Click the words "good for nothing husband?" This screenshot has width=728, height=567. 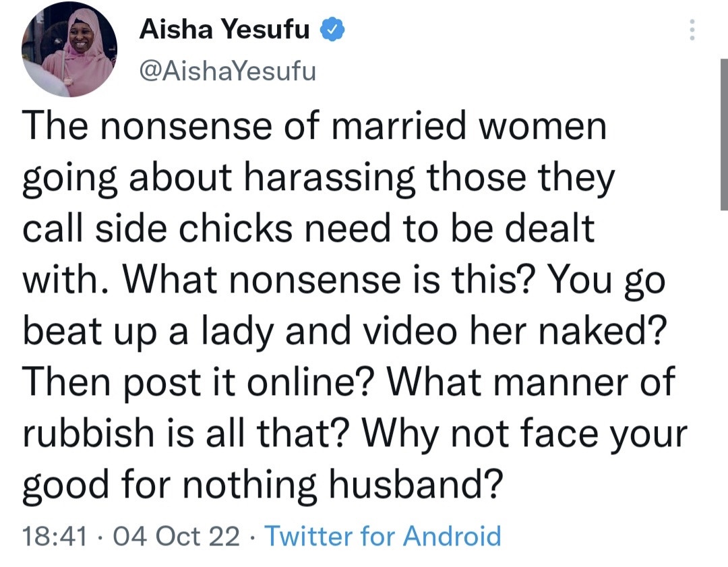264,484
